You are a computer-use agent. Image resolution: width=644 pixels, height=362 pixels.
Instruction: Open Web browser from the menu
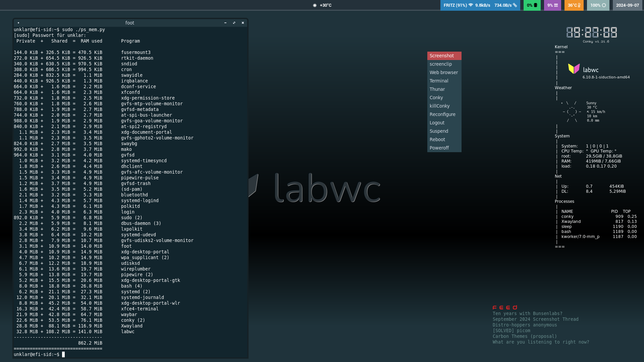[444, 72]
